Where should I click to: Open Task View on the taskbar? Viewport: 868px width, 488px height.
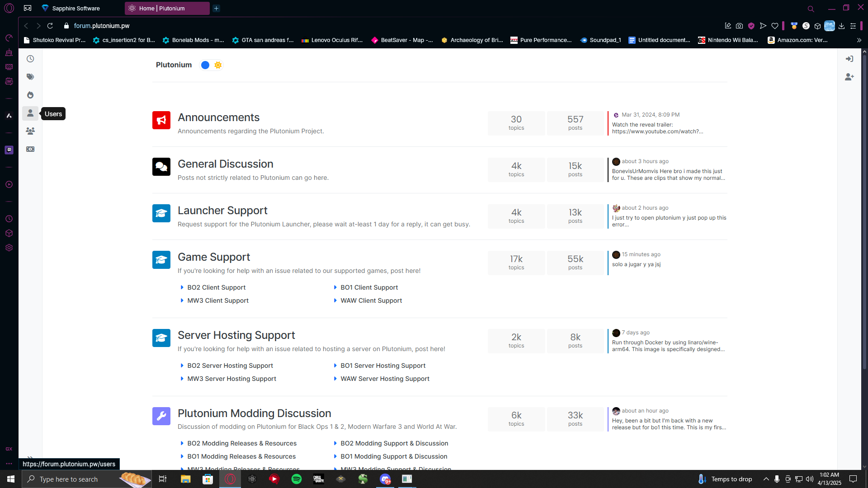(x=163, y=479)
